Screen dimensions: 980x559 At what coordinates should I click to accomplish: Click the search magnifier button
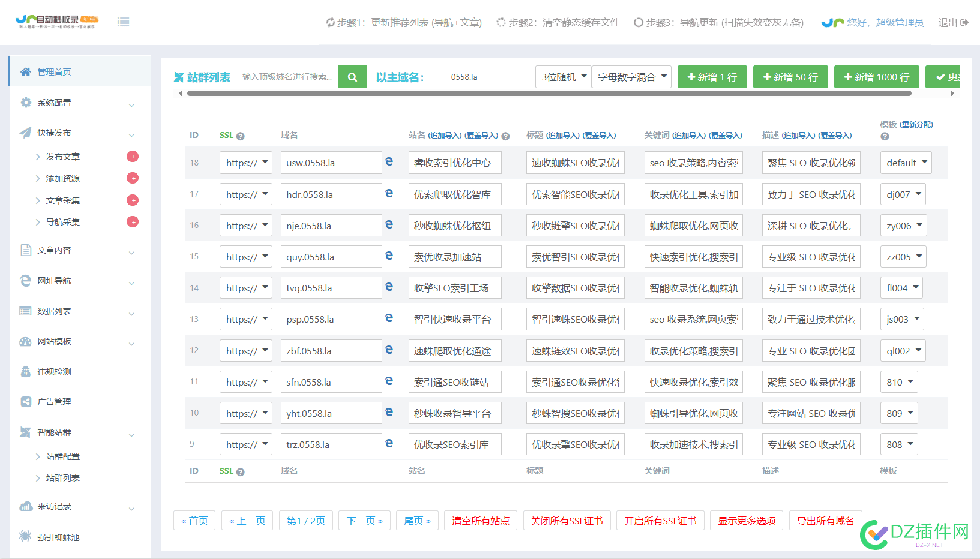[x=352, y=77]
